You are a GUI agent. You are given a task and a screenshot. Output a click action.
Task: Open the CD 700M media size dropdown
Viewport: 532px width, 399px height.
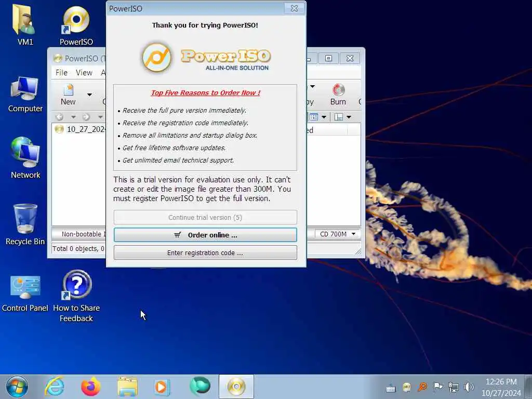338,234
